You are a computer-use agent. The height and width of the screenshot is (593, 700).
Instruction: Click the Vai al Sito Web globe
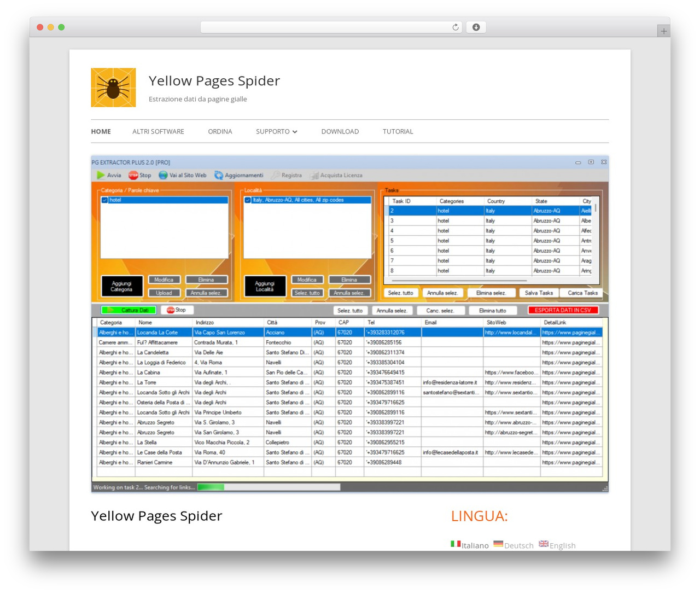pos(163,175)
